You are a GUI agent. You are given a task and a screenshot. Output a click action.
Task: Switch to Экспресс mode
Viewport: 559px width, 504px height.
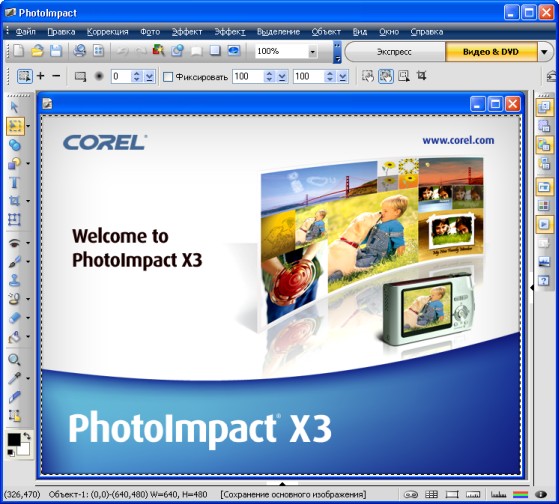(x=394, y=52)
